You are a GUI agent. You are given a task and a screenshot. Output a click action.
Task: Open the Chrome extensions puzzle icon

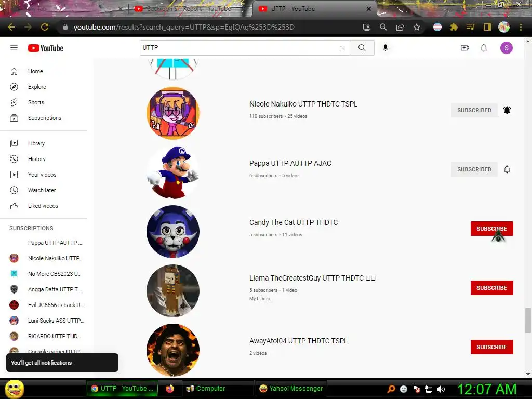pos(454,27)
